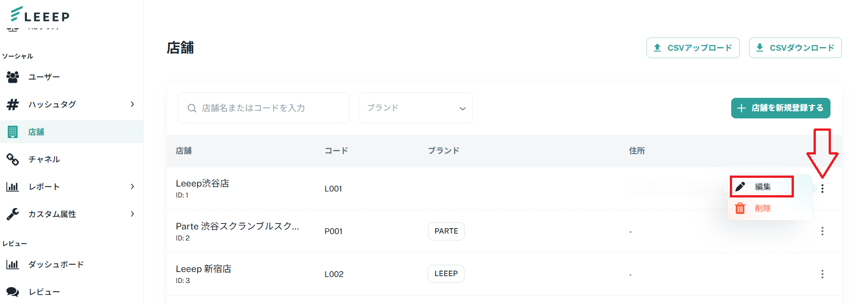
Task: Click the CSVアップロード button
Action: tap(693, 48)
